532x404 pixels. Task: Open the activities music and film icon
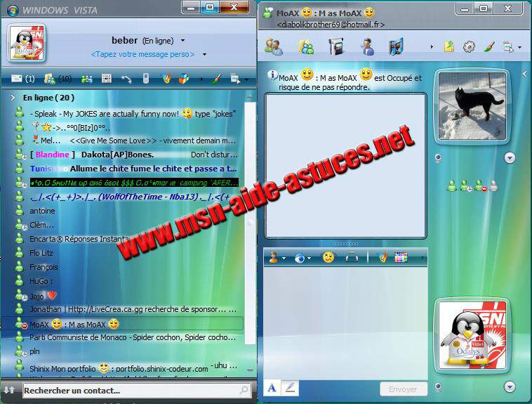396,46
